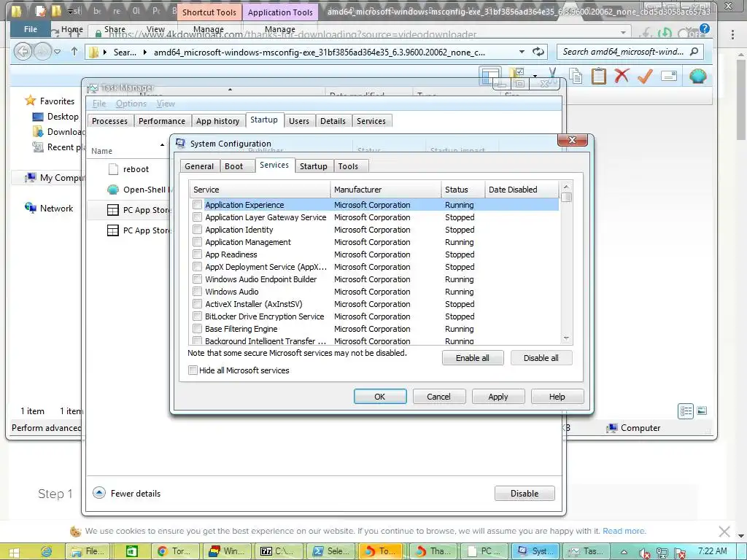
Task: Click the Explorer Forward arrow button
Action: (42, 52)
